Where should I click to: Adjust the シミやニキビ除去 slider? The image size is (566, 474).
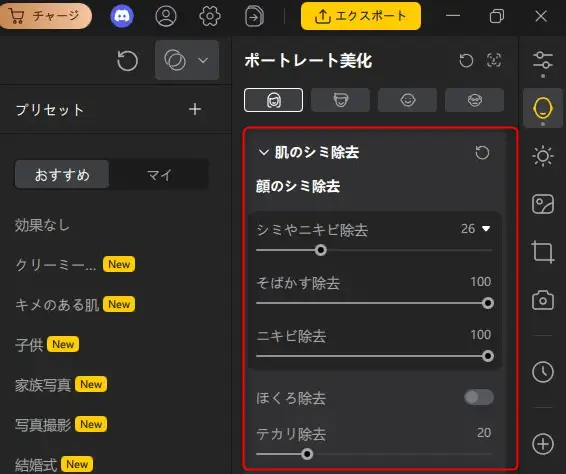point(320,250)
